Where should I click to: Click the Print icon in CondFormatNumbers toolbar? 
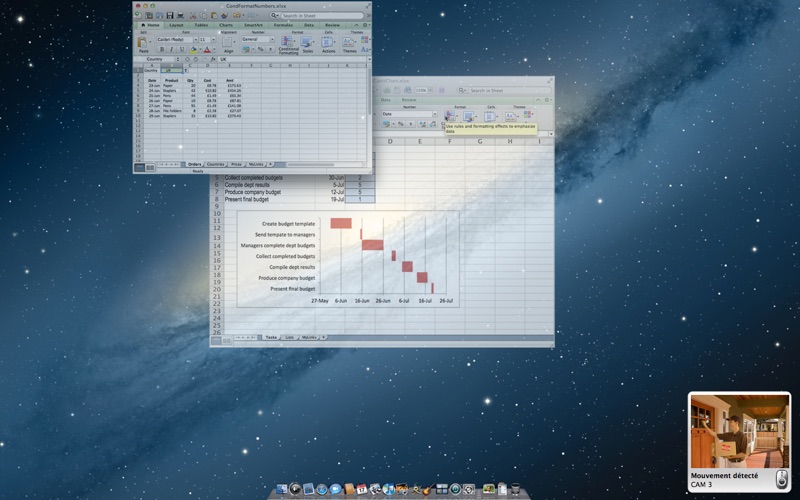click(181, 15)
